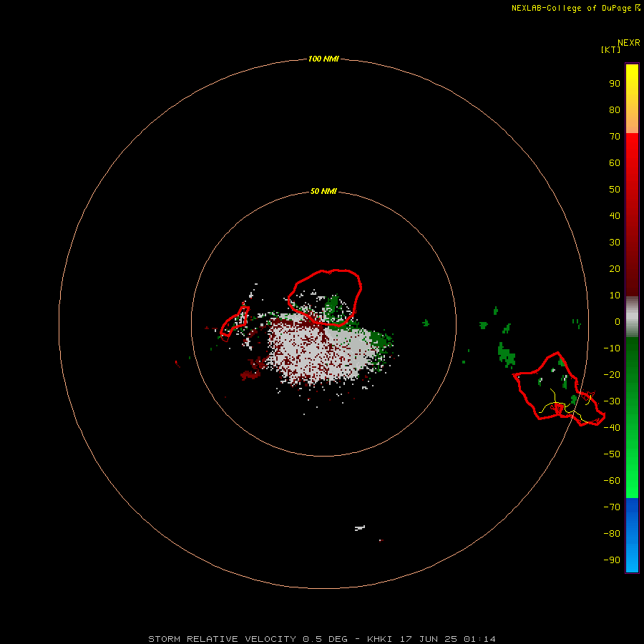Select the 10 value on the velocity scale

[x=615, y=296]
